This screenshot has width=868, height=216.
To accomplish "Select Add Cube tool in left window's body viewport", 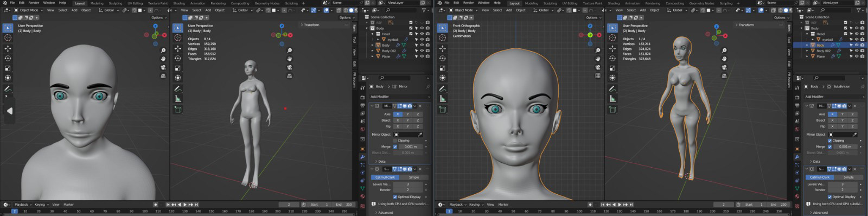I will pyautogui.click(x=178, y=109).
